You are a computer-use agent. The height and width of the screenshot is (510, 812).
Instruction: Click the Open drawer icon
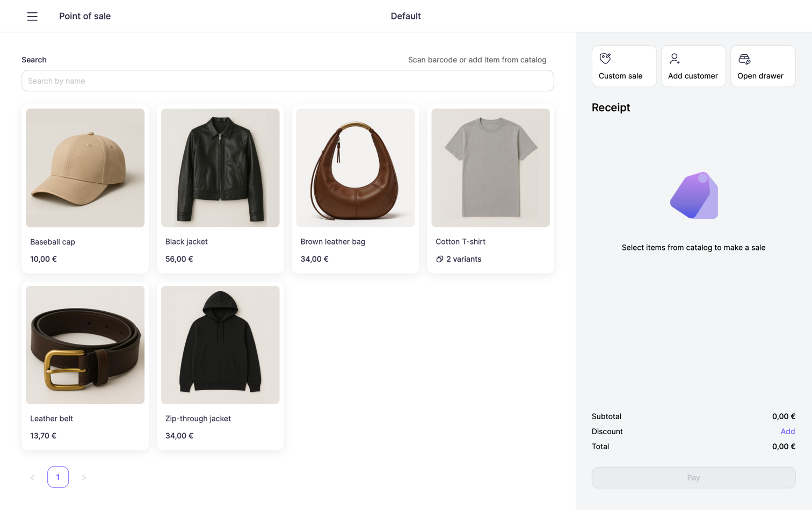point(744,59)
